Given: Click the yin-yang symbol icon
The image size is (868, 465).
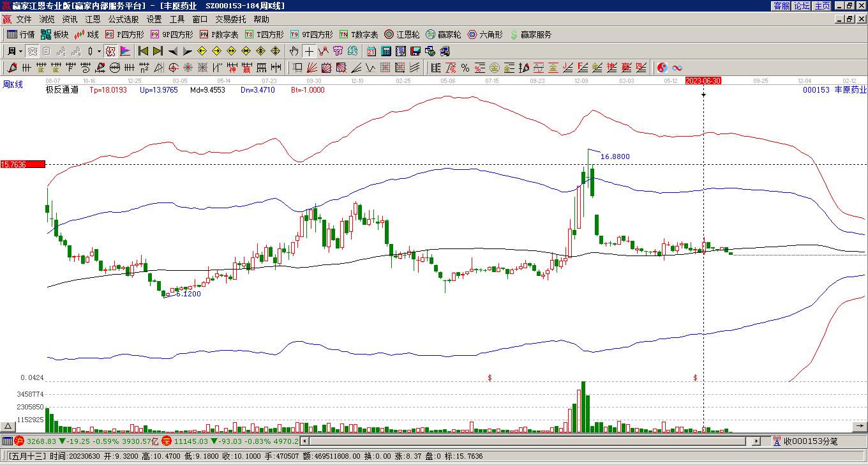Looking at the screenshot, I should pyautogui.click(x=662, y=68).
